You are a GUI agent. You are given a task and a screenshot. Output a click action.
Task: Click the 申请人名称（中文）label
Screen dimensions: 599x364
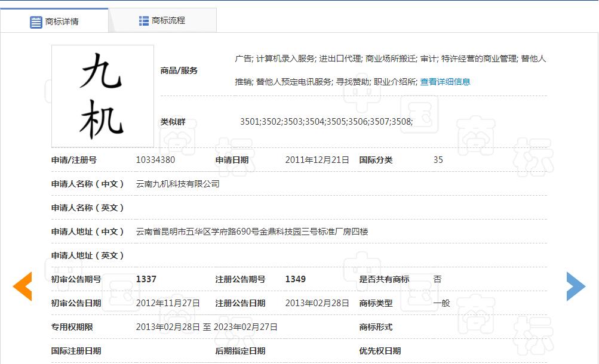(x=87, y=184)
